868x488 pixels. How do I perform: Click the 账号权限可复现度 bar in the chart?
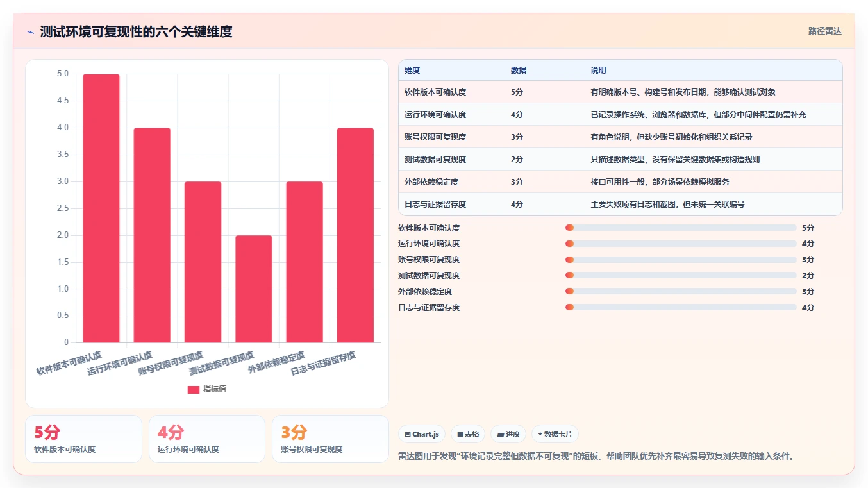(x=203, y=262)
